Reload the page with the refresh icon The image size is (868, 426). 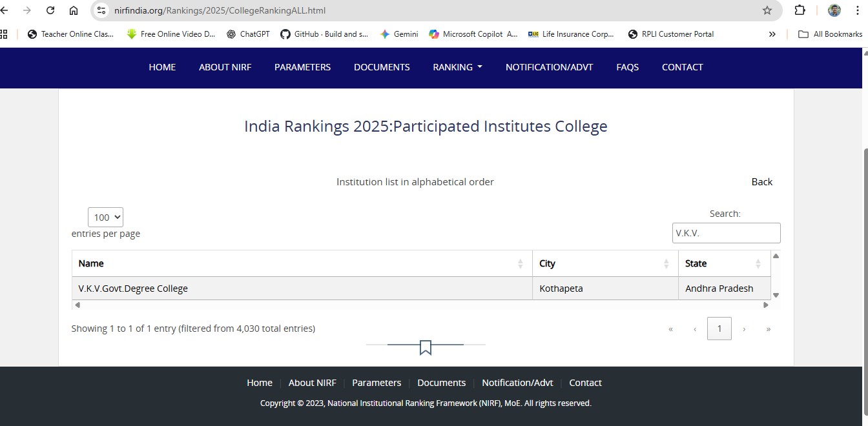50,10
